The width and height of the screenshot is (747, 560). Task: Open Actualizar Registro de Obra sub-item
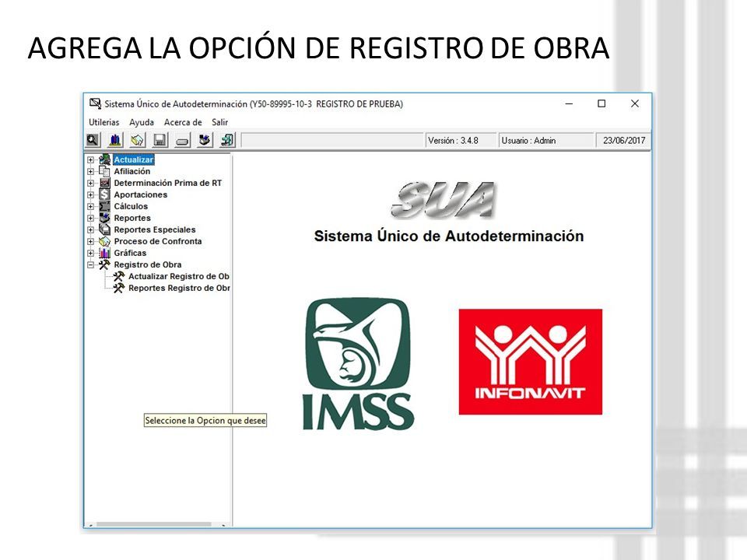(x=179, y=276)
